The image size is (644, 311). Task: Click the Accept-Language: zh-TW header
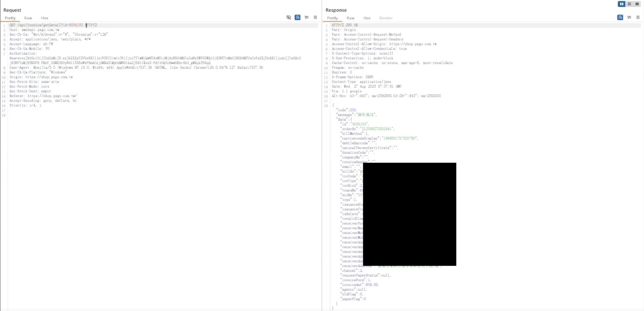pyautogui.click(x=31, y=44)
